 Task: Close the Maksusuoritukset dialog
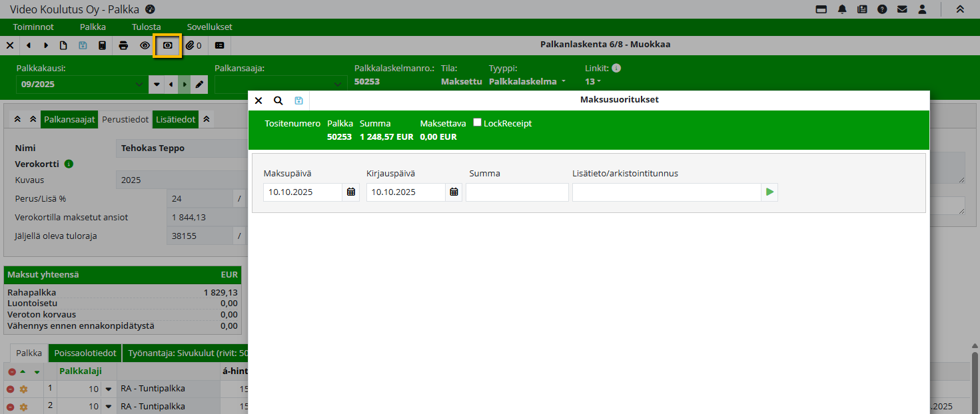tap(258, 101)
